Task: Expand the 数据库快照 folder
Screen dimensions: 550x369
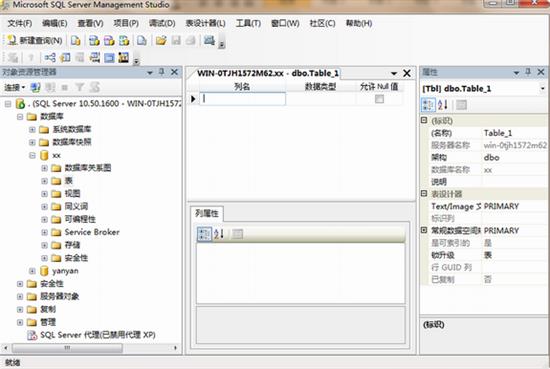Action: 32,142
